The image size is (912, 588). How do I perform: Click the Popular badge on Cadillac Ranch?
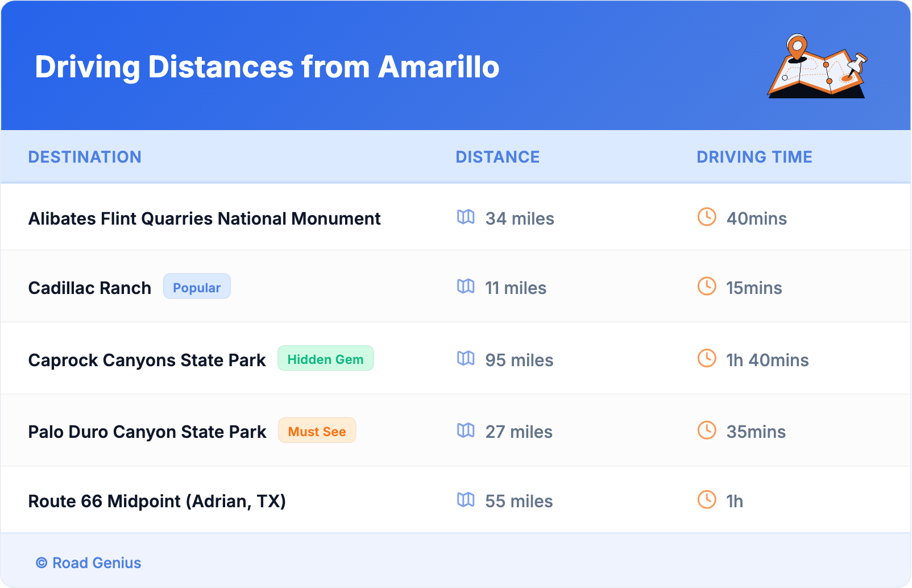point(197,287)
